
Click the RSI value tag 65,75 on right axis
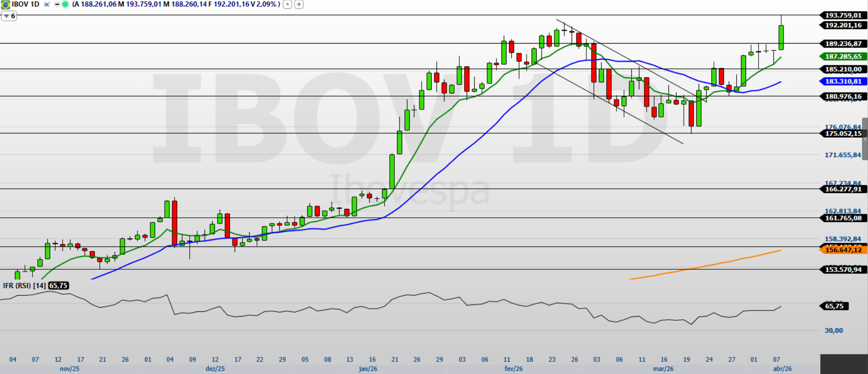click(834, 306)
